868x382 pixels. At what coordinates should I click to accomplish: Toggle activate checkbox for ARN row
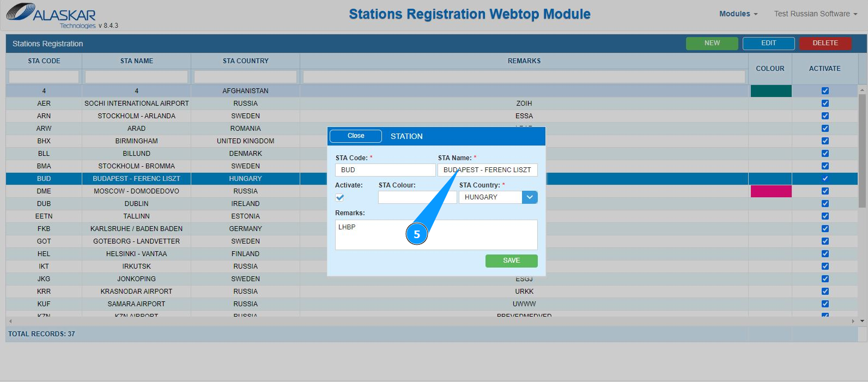pyautogui.click(x=825, y=116)
